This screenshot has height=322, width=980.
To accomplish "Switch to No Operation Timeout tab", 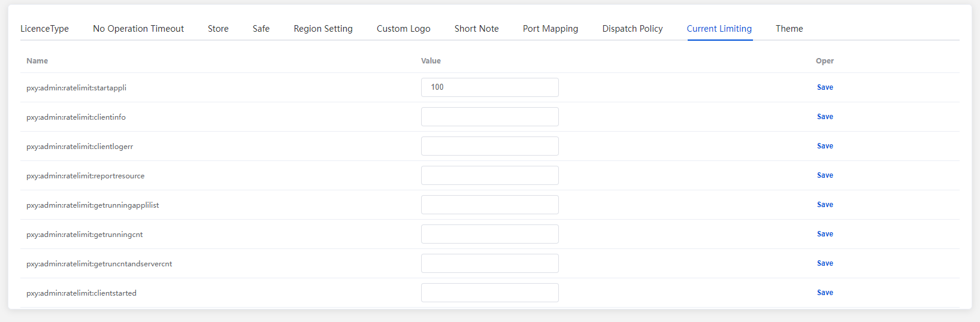I will click(138, 29).
